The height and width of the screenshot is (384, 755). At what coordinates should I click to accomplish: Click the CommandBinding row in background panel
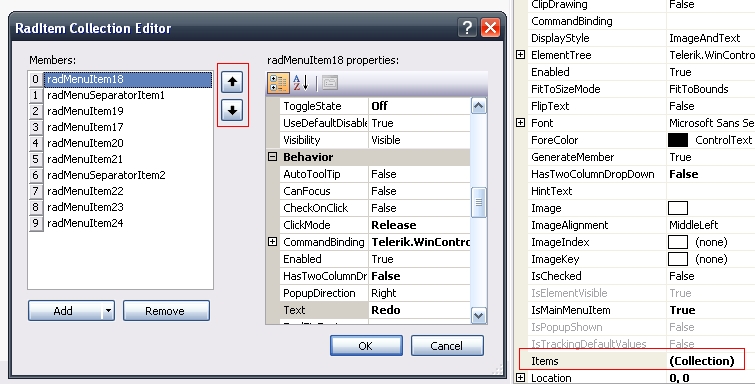pos(642,21)
